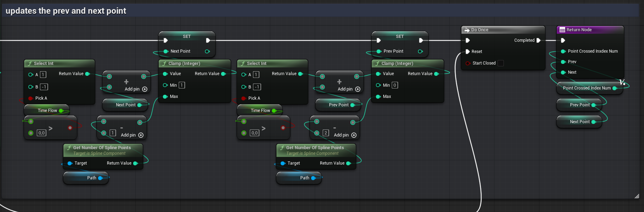Image resolution: width=644 pixels, height=212 pixels.
Task: Click the Min field showing 0 in Clamp
Action: click(395, 85)
